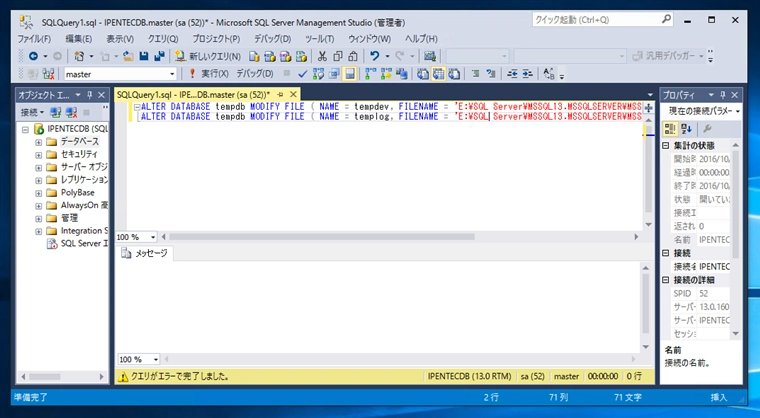Viewport: 760px width, 418px height.
Task: Toggle the IntelliSense Enabled button
Action: click(x=349, y=74)
